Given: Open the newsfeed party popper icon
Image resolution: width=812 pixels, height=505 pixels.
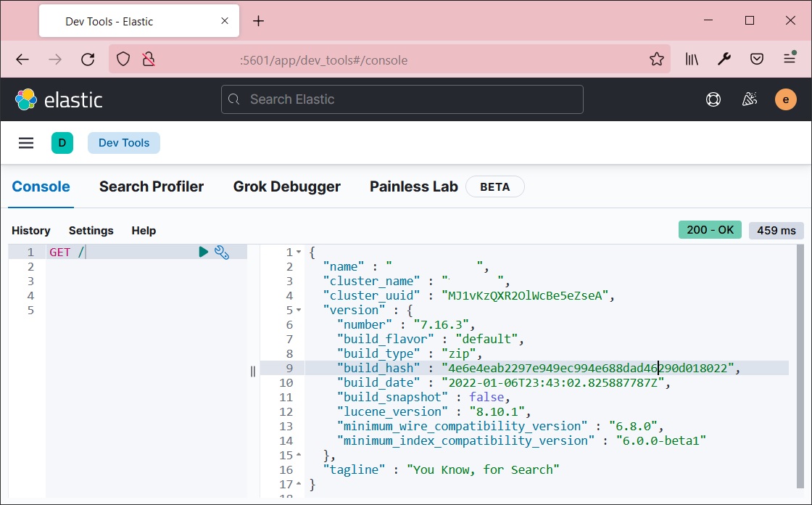Looking at the screenshot, I should tap(750, 99).
